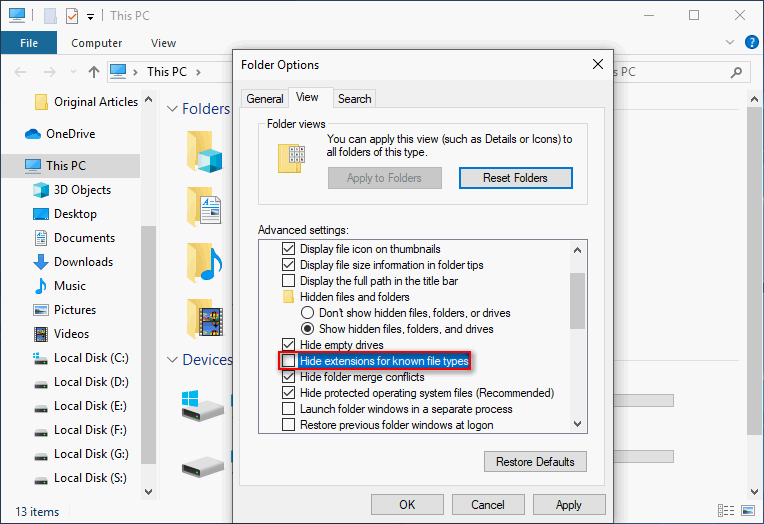Click the Reset Folders button
Image resolution: width=764 pixels, height=524 pixels.
516,178
